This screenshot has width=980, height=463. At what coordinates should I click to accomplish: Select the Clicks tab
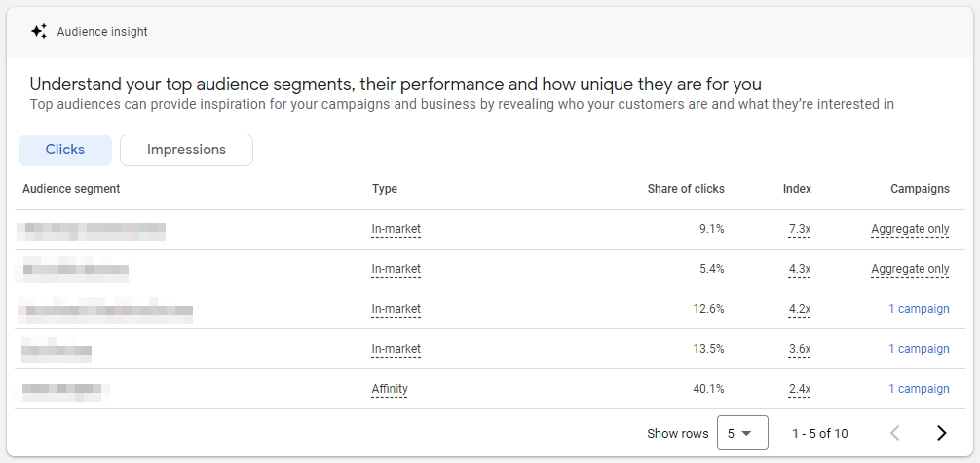pos(65,150)
